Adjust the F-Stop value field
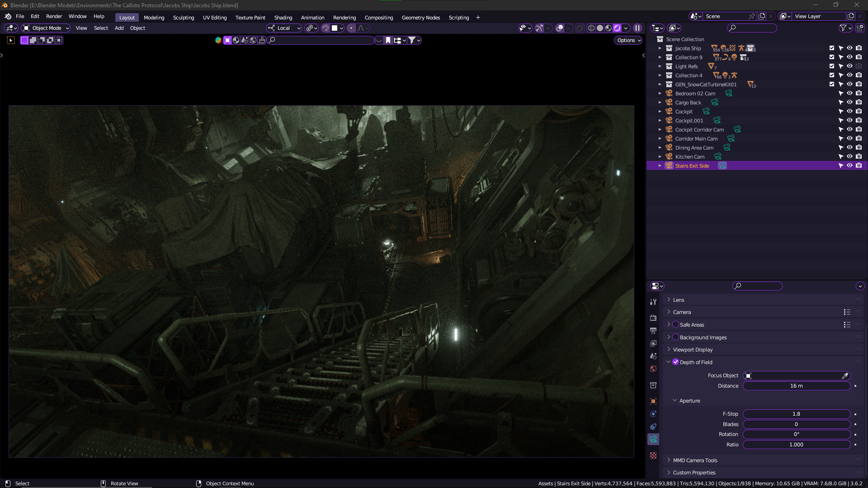This screenshot has width=868, height=488. coord(797,414)
